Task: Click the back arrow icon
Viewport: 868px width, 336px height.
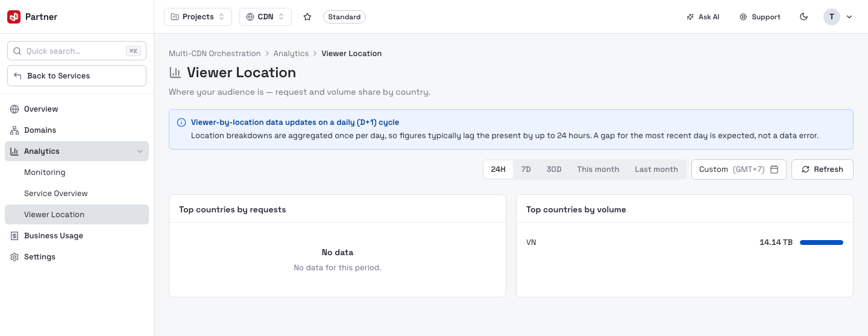Action: (17, 76)
